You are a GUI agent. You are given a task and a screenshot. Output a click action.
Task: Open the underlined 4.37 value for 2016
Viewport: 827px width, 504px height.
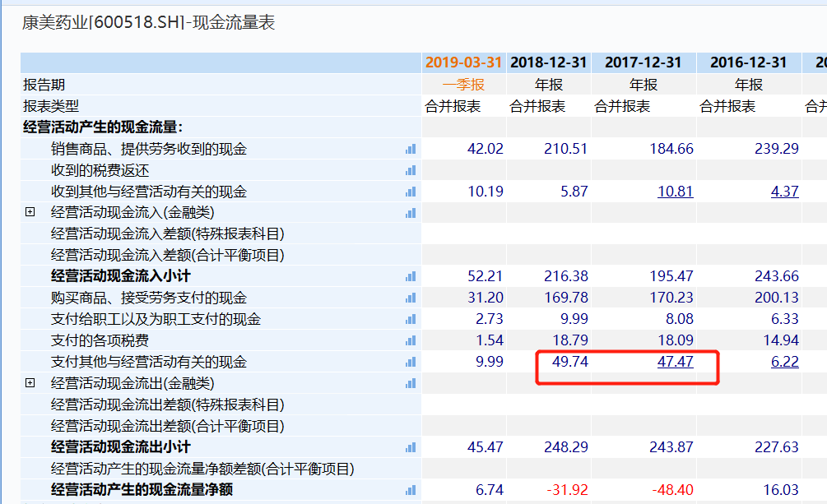pyautogui.click(x=784, y=192)
